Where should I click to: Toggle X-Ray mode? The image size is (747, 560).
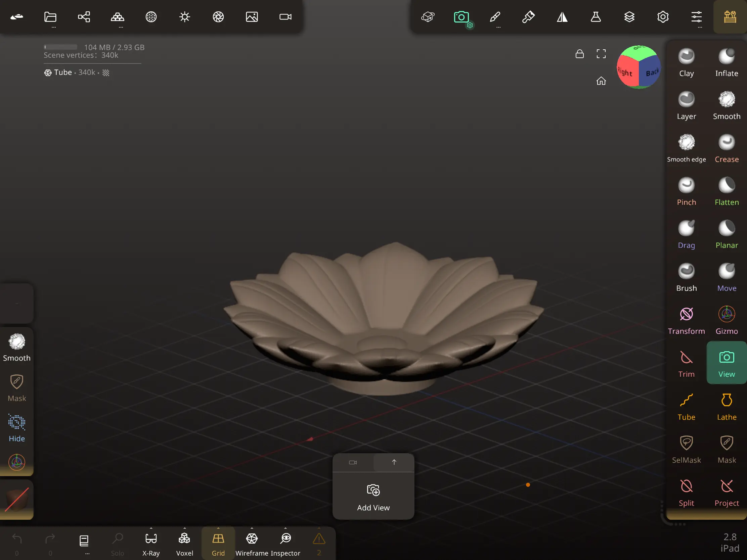(151, 543)
